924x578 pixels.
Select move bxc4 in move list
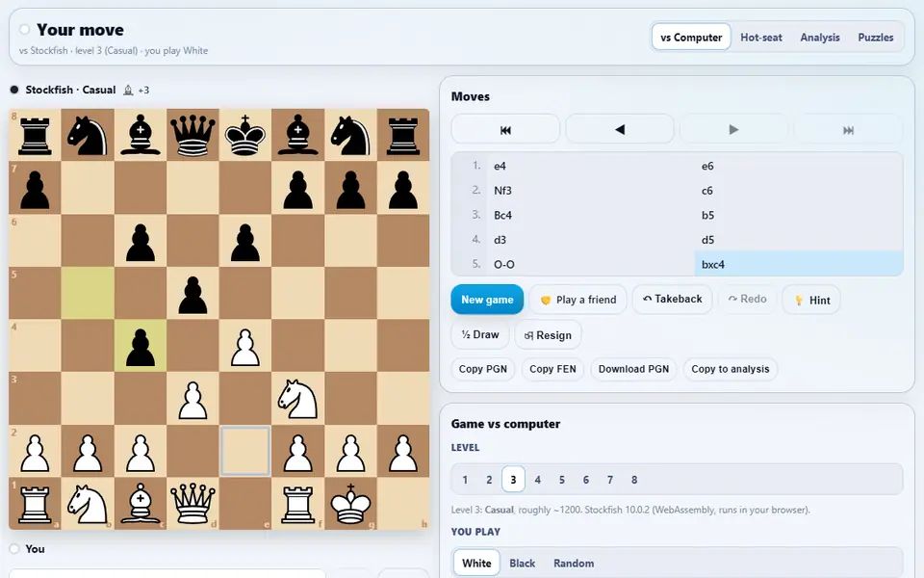[x=799, y=264]
